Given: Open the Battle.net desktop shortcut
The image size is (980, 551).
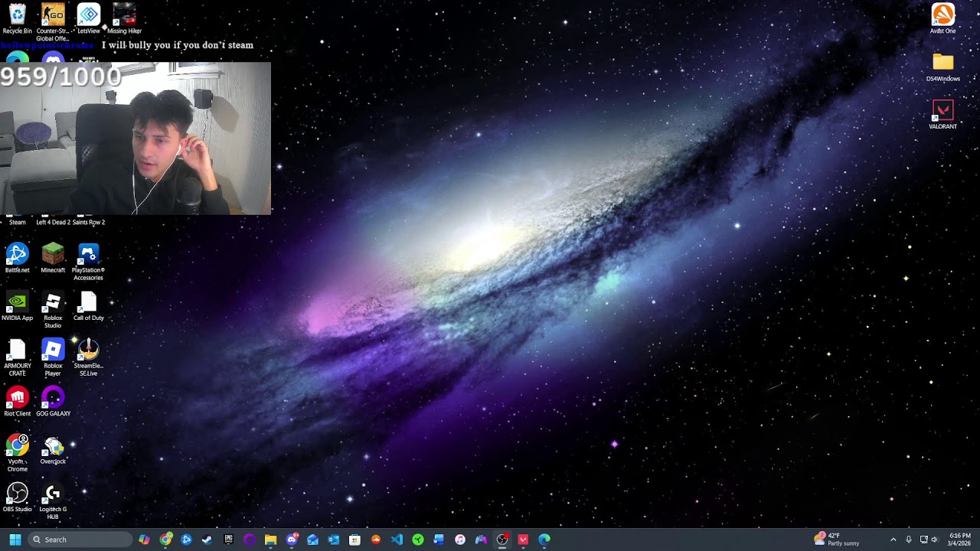Looking at the screenshot, I should [x=17, y=258].
